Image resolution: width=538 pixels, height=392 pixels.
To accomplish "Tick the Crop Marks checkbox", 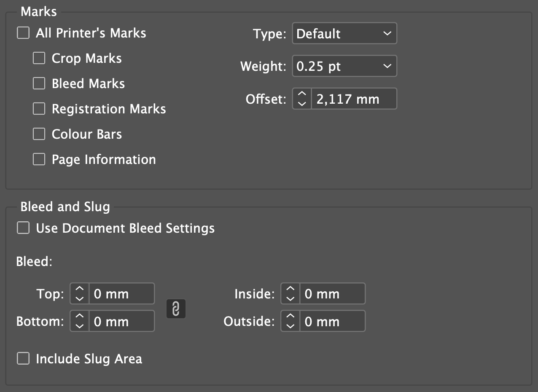I will 39,58.
